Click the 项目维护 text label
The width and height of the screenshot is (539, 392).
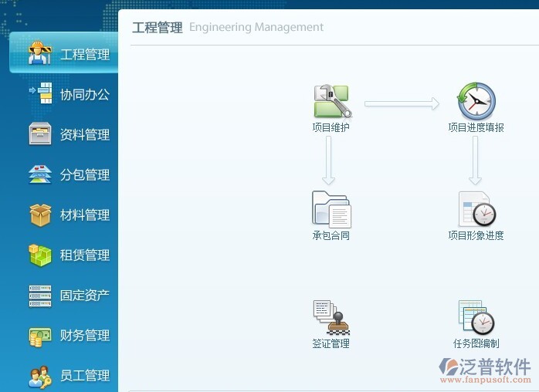pyautogui.click(x=331, y=127)
